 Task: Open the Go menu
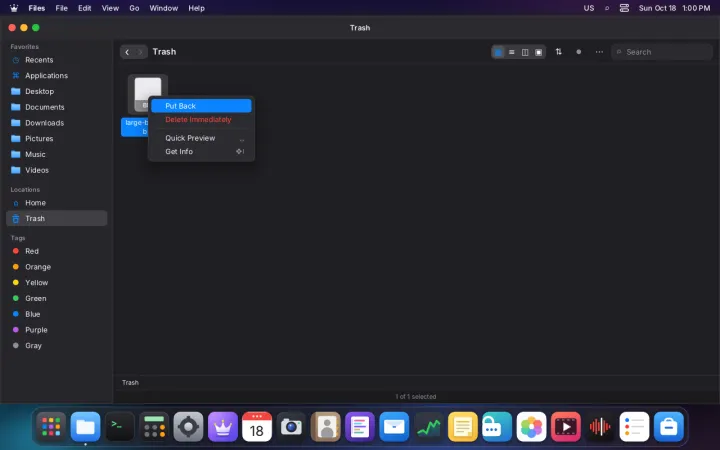pos(134,8)
